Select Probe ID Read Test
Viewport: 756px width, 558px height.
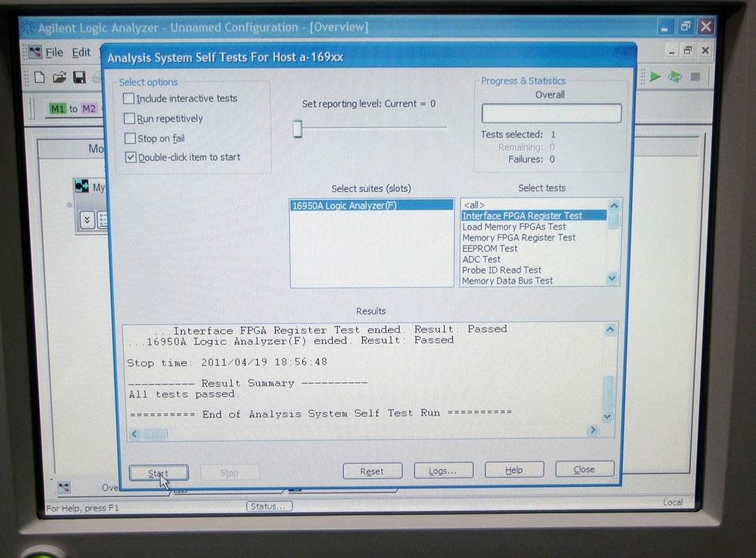[534, 270]
